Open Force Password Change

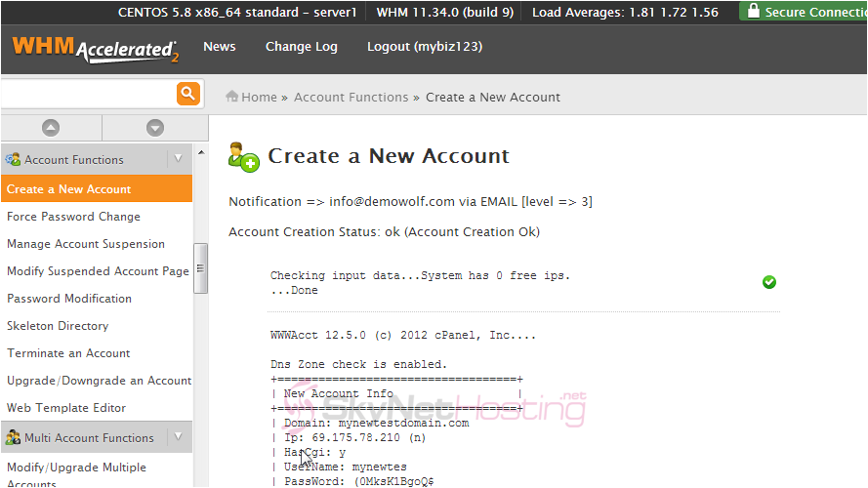73,217
